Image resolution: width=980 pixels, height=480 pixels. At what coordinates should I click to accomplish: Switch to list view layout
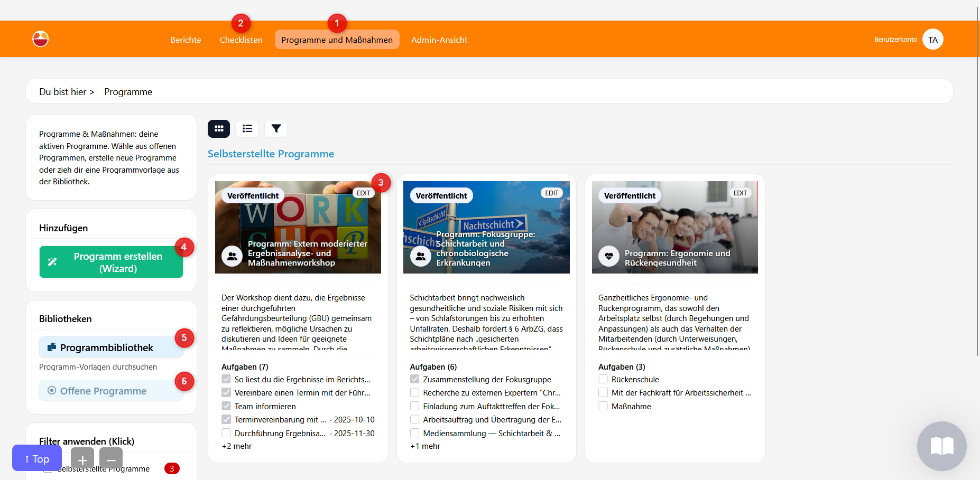tap(247, 128)
